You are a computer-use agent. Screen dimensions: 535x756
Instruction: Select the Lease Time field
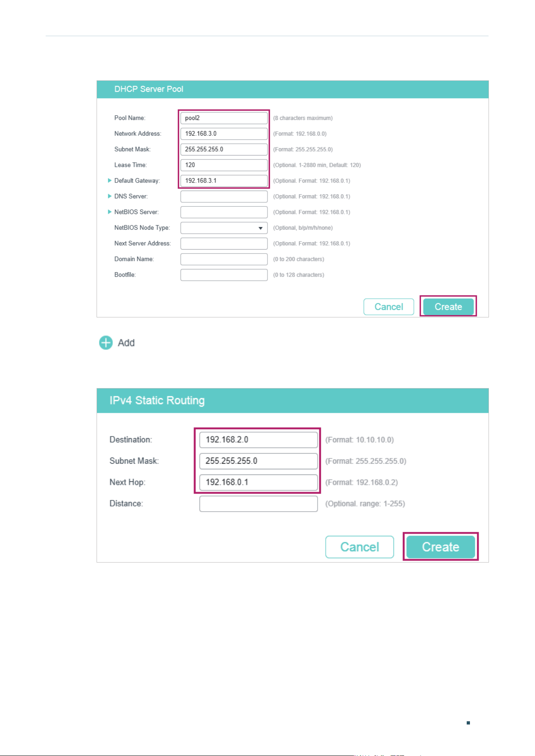[x=224, y=165]
